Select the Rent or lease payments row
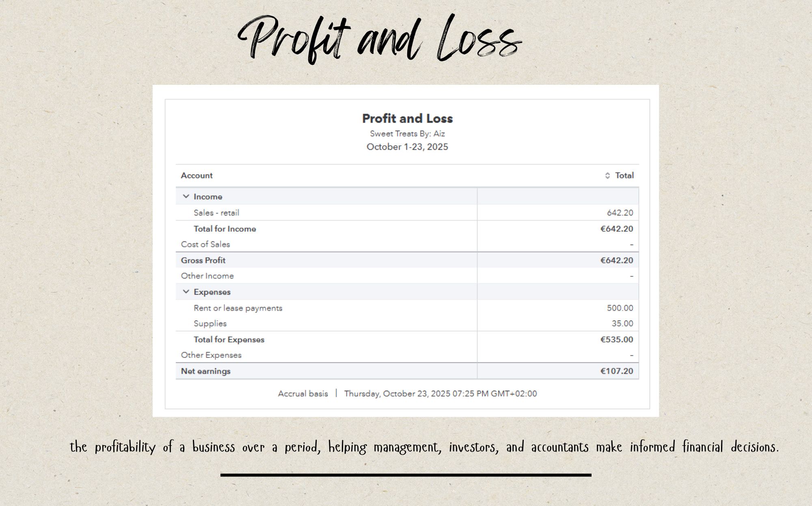Viewport: 812px width, 506px height. click(x=238, y=308)
